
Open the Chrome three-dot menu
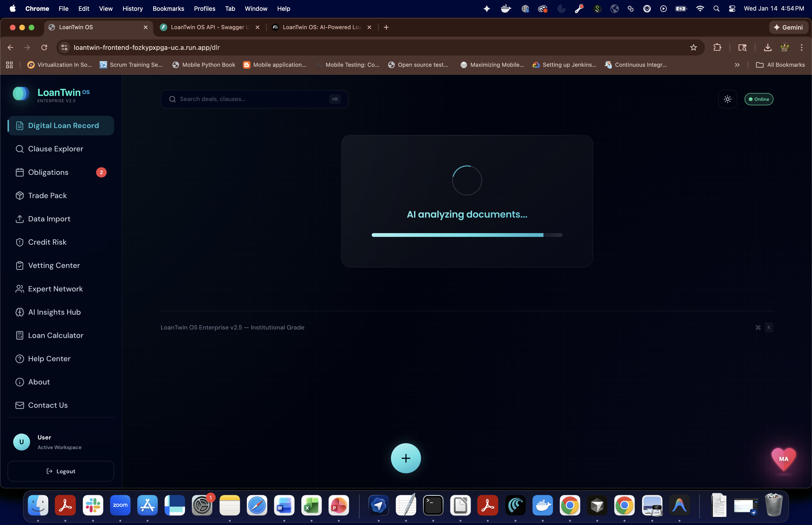[x=801, y=47]
